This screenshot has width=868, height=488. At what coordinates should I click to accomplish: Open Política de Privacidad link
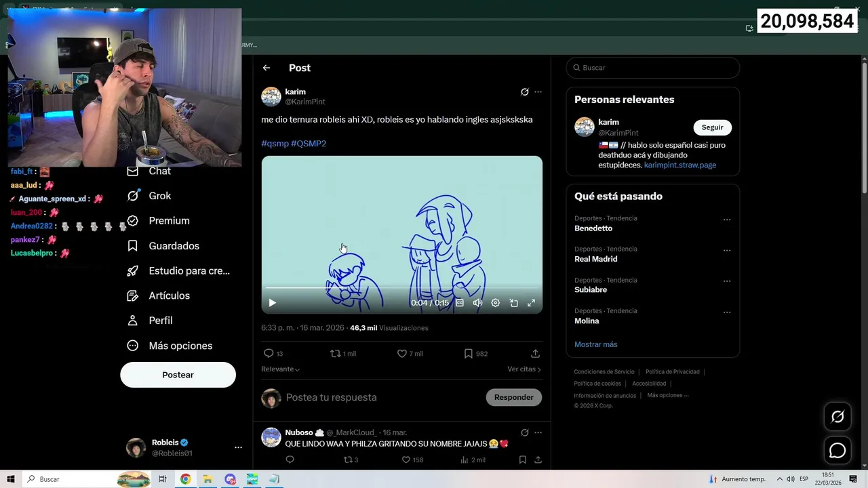point(673,371)
